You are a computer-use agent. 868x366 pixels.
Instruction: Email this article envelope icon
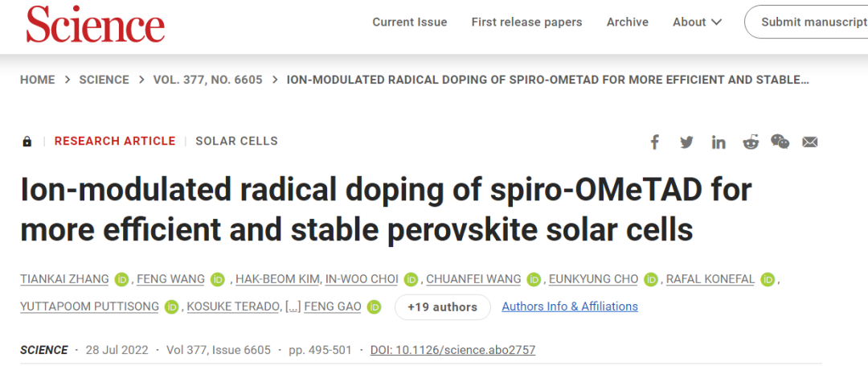point(810,142)
